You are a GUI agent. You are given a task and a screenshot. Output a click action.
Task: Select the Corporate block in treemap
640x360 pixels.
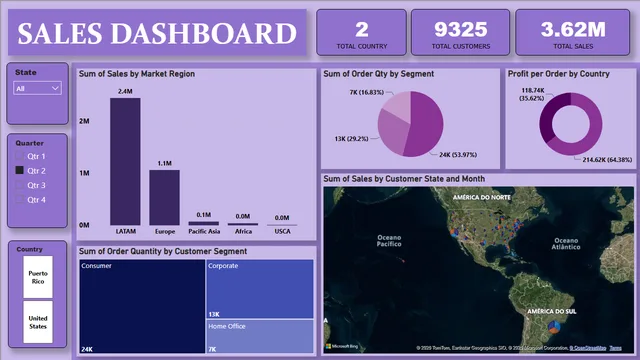[x=260, y=289]
